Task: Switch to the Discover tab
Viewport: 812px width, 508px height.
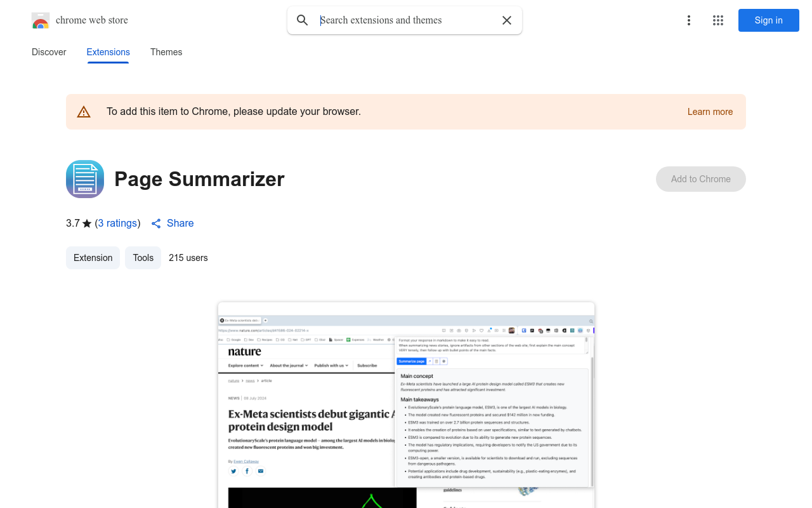Action: pos(49,52)
